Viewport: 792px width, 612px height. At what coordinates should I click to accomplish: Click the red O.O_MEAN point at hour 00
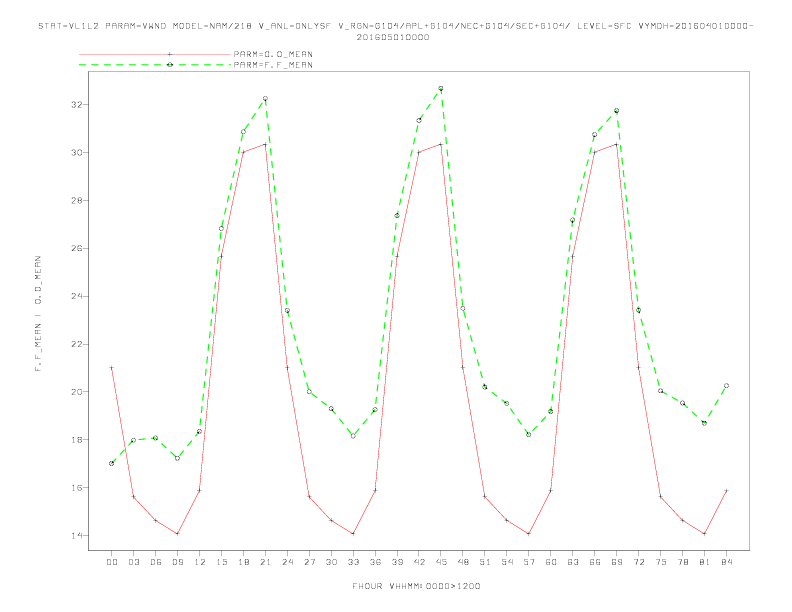112,368
